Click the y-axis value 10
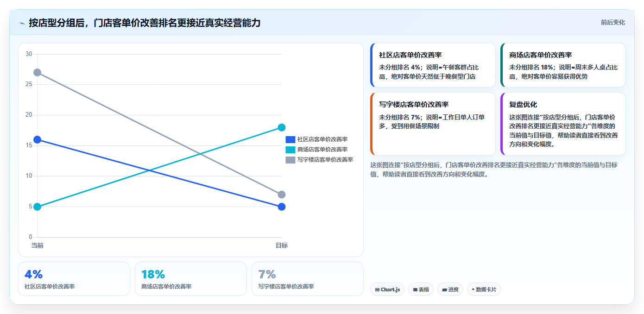 pyautogui.click(x=29, y=176)
